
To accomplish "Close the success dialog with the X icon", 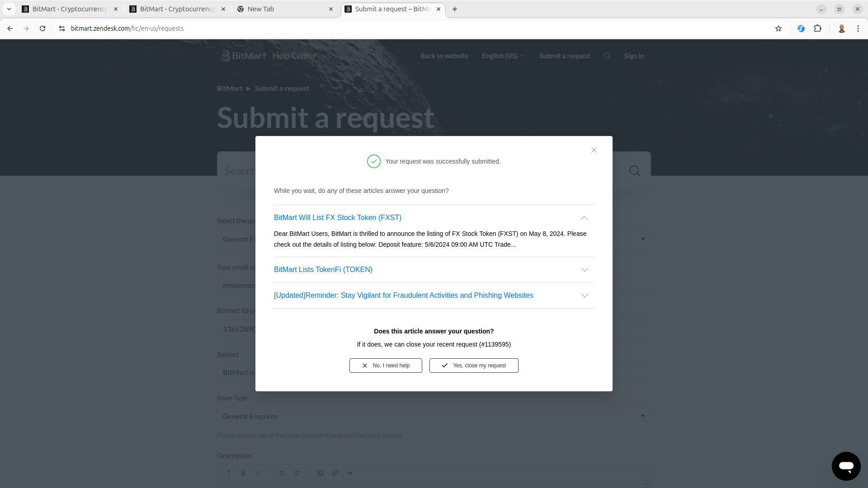I will coord(594,150).
